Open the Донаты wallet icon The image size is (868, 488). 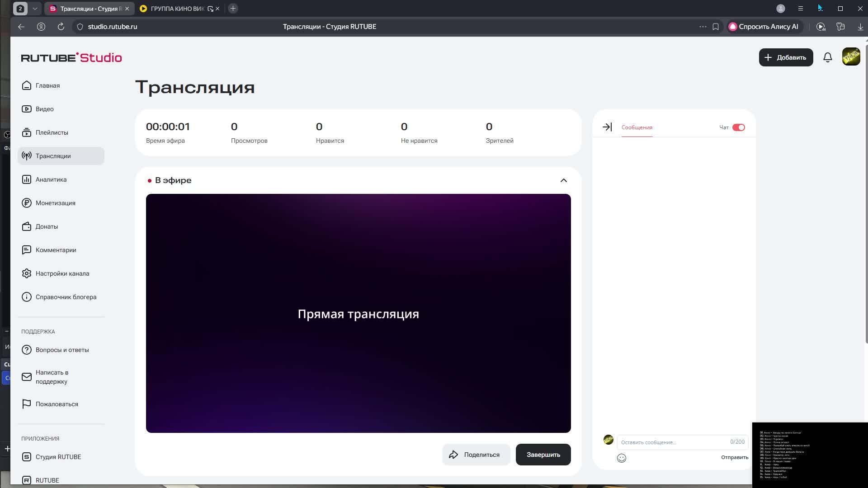pos(27,226)
